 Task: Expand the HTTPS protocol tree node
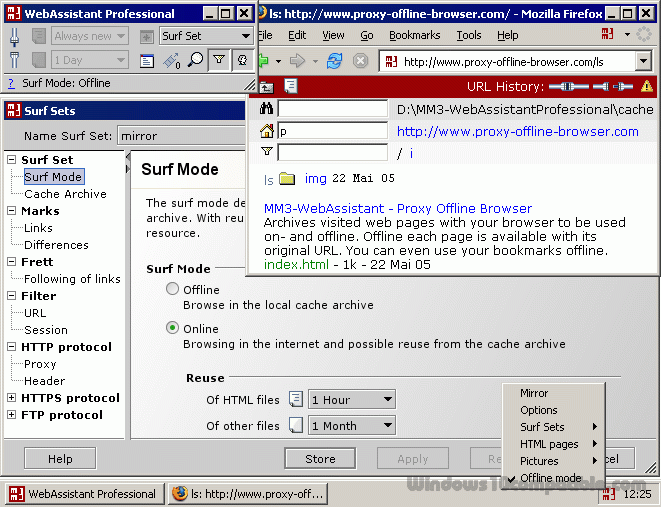click(x=12, y=398)
